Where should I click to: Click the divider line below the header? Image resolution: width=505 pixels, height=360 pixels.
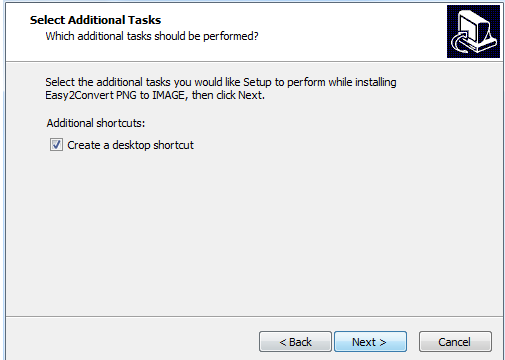click(254, 61)
